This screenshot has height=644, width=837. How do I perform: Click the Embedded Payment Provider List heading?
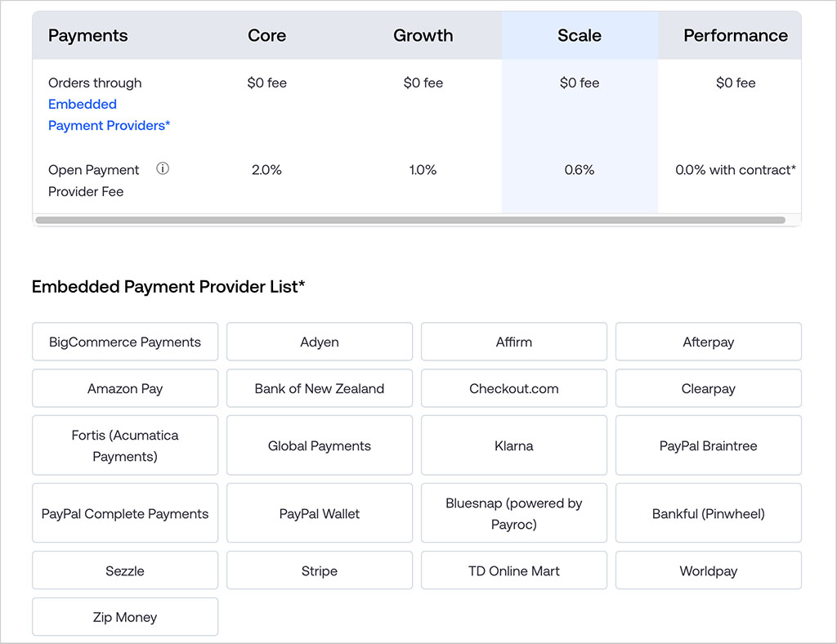(168, 287)
